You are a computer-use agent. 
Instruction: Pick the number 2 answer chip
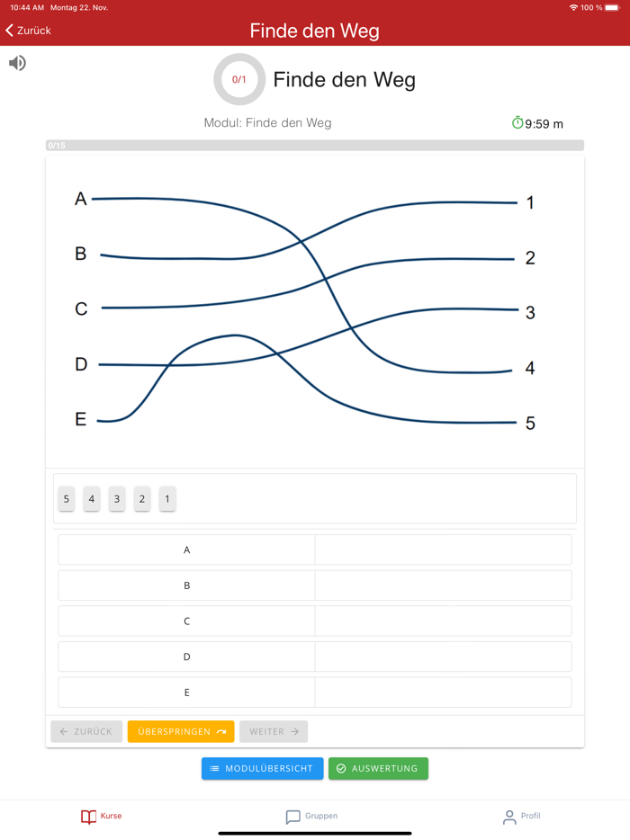coord(142,499)
